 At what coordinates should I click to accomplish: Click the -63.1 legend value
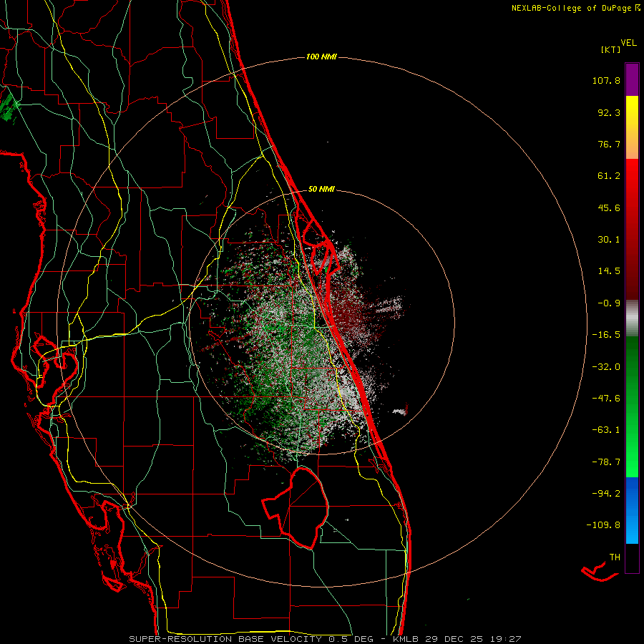point(606,430)
